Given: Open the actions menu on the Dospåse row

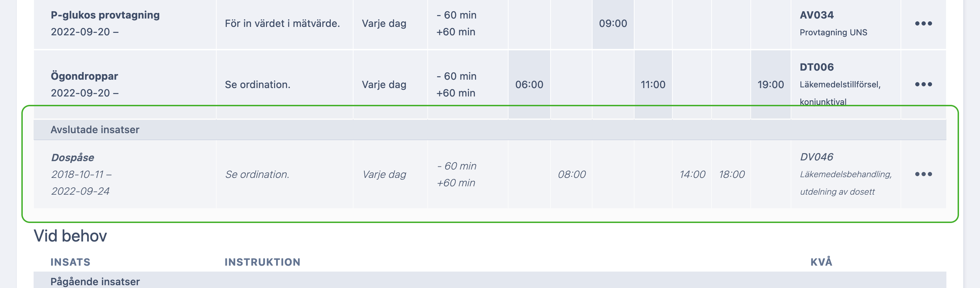Looking at the screenshot, I should [x=924, y=175].
